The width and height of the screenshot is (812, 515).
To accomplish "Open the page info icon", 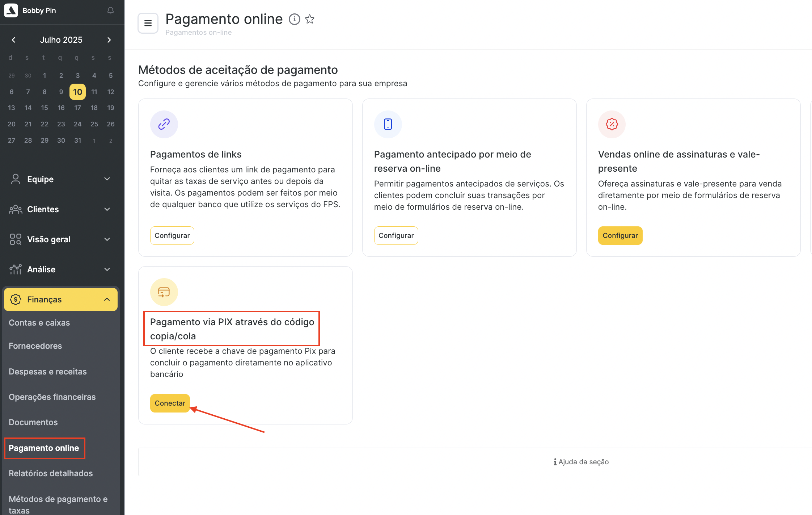I will tap(294, 19).
